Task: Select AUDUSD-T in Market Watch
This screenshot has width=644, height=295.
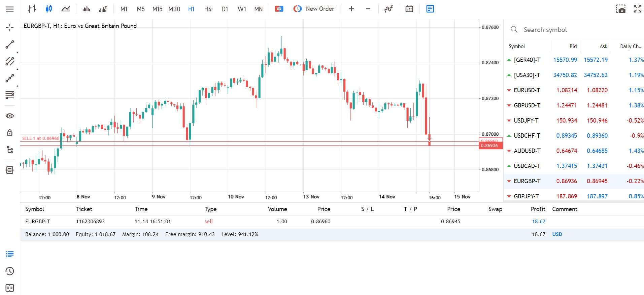Action: tap(527, 151)
